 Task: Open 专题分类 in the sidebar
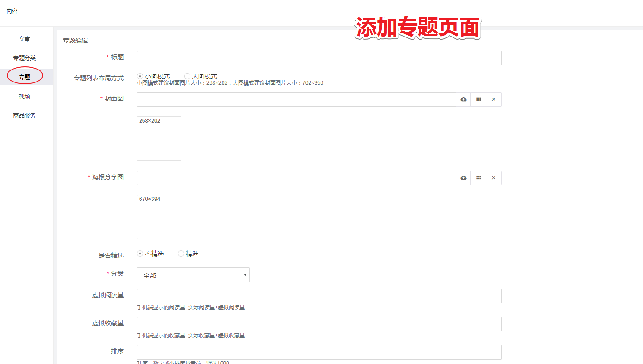coord(25,58)
